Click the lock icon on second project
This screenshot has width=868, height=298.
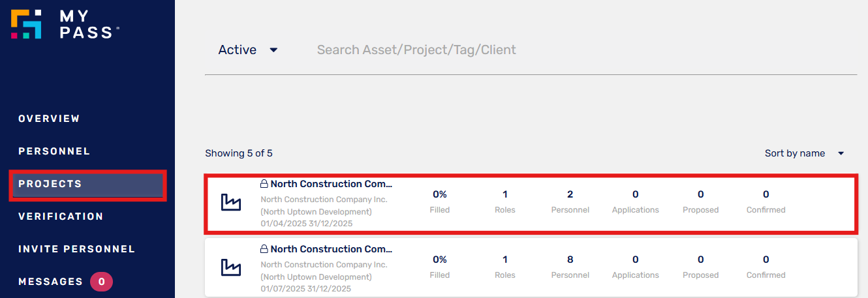(264, 249)
